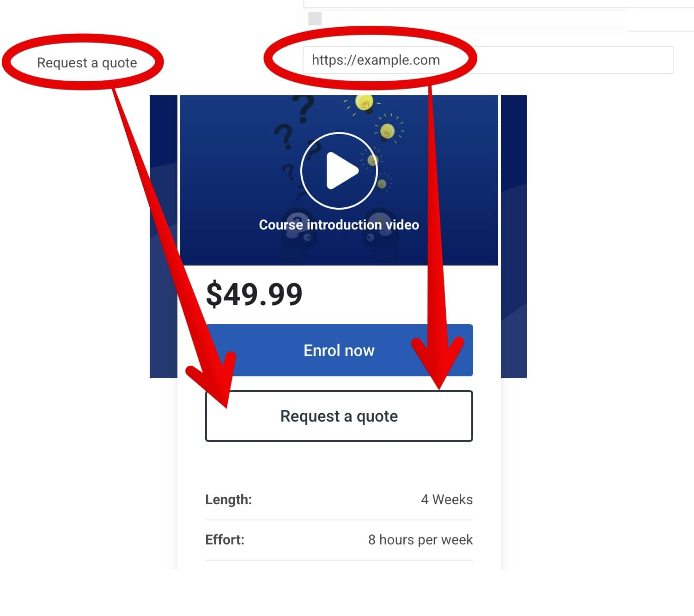
Task: Select the circled Request a quote label
Action: 87,62
